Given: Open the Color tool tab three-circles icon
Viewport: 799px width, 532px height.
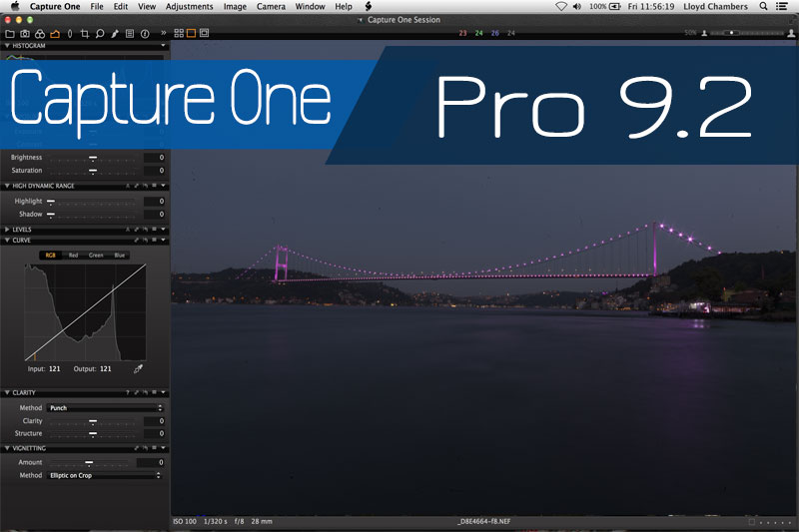Looking at the screenshot, I should (x=40, y=34).
